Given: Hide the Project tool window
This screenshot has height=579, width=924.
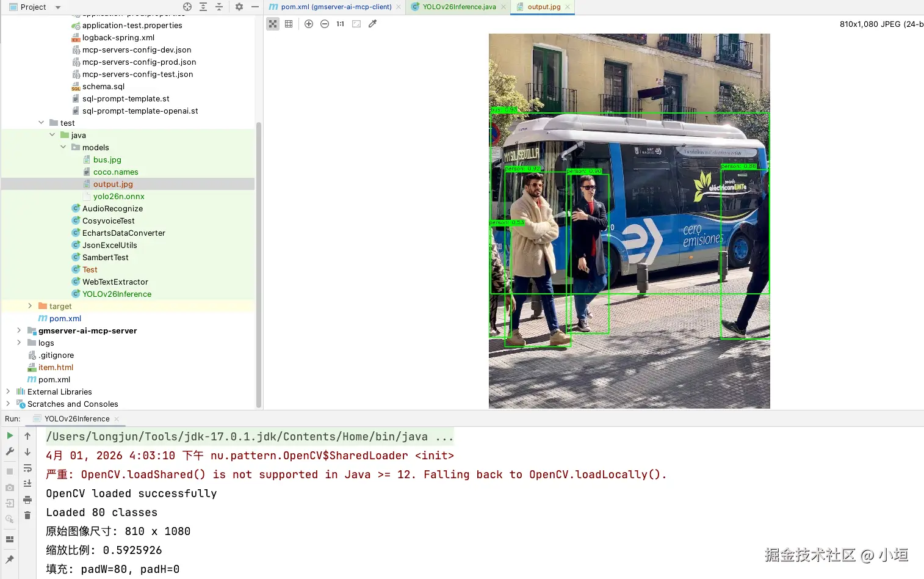Looking at the screenshot, I should click(x=255, y=7).
